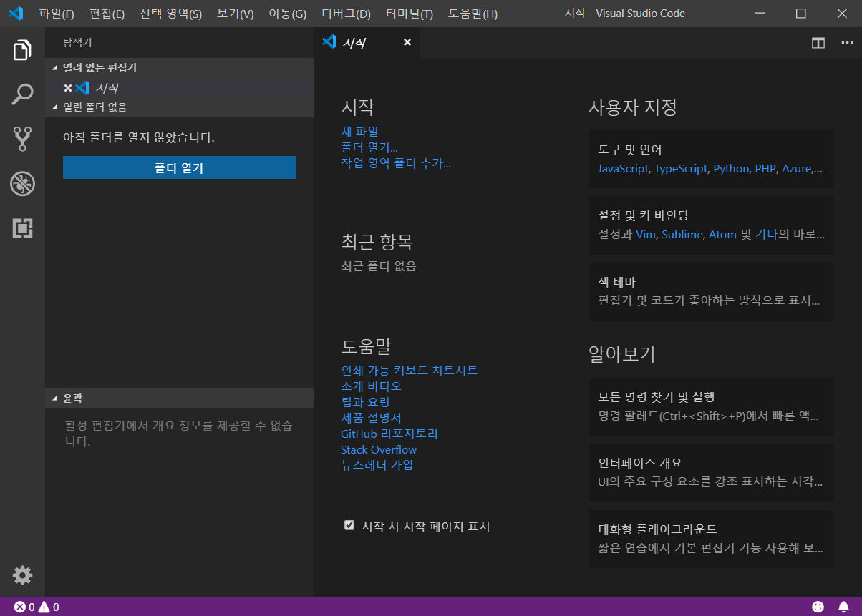
Task: Click the PHP language link
Action: pos(765,169)
